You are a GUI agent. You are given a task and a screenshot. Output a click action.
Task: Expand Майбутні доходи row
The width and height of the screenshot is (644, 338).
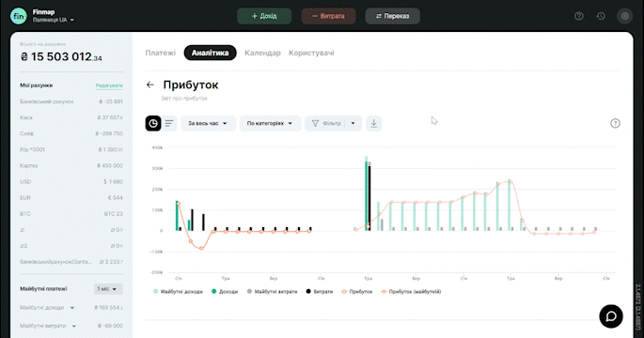(x=71, y=308)
